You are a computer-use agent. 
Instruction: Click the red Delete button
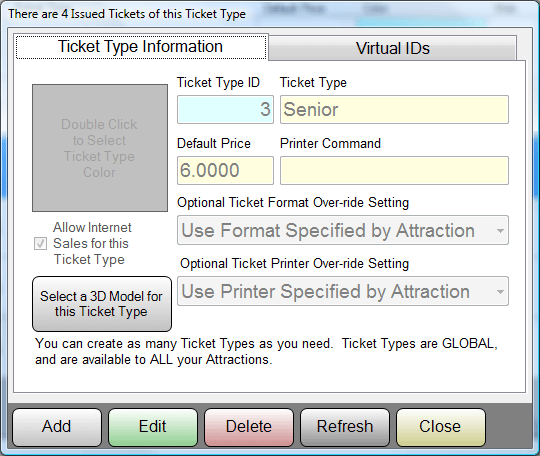point(249,427)
